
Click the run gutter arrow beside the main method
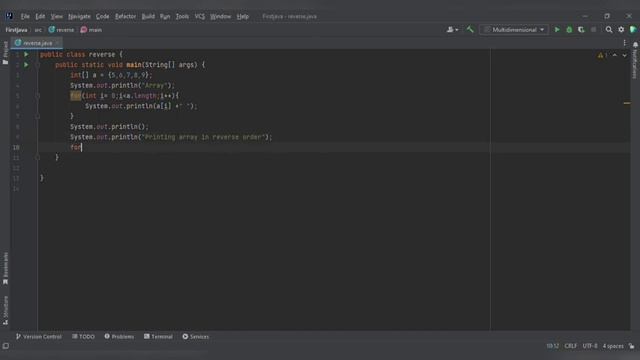click(26, 64)
